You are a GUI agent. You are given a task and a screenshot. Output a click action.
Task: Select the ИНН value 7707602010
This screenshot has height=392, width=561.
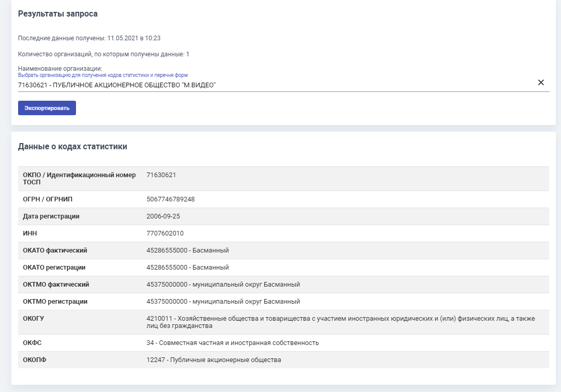click(165, 233)
